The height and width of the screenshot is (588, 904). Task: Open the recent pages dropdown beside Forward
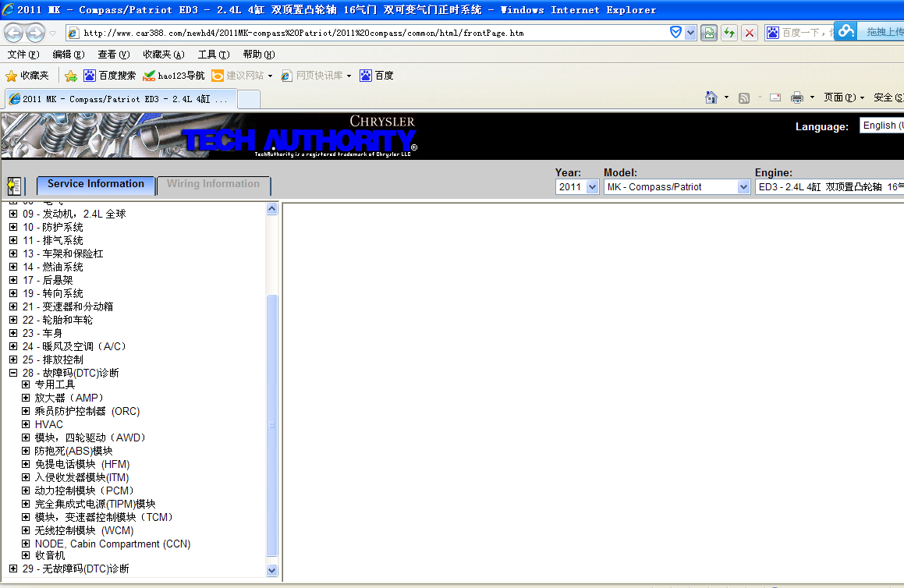click(x=52, y=34)
